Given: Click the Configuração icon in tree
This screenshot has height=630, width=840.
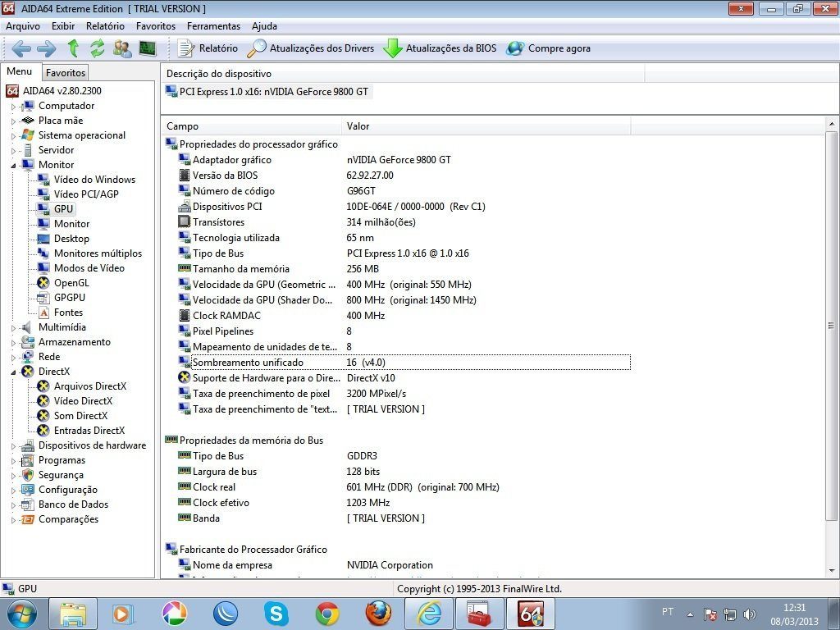Looking at the screenshot, I should click(27, 490).
